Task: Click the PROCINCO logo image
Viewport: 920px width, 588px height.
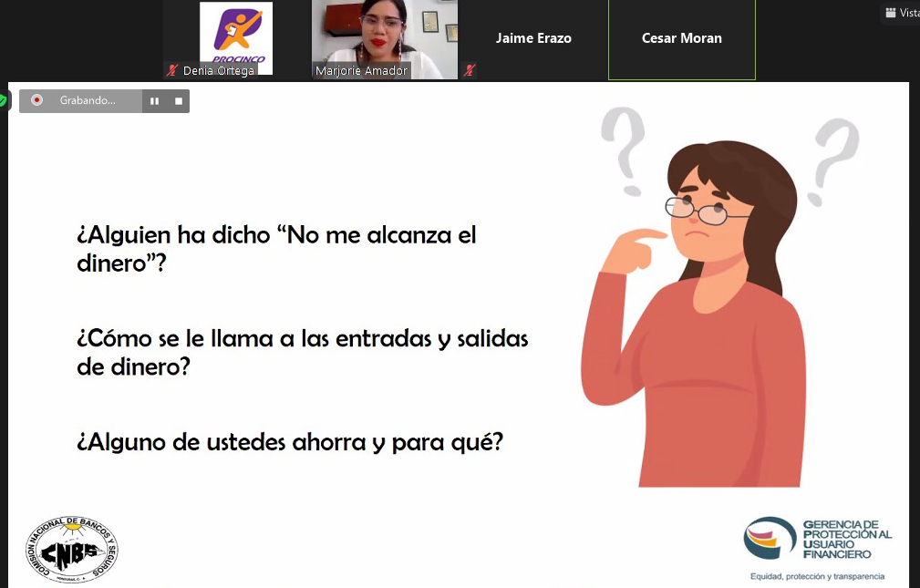Action: 234,38
